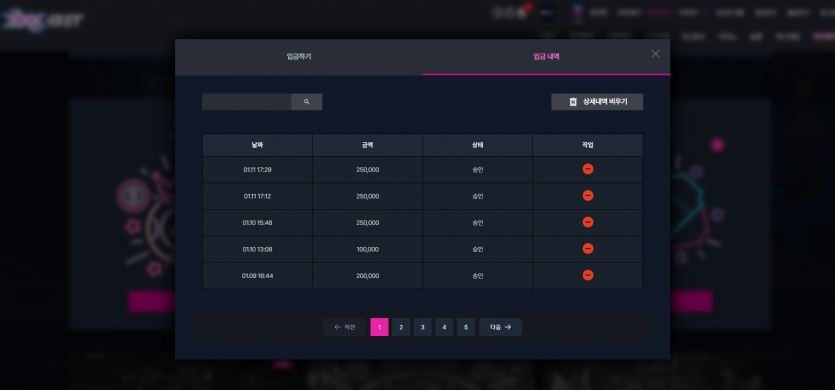Click the current page 1 button
The width and height of the screenshot is (835, 390).
379,327
